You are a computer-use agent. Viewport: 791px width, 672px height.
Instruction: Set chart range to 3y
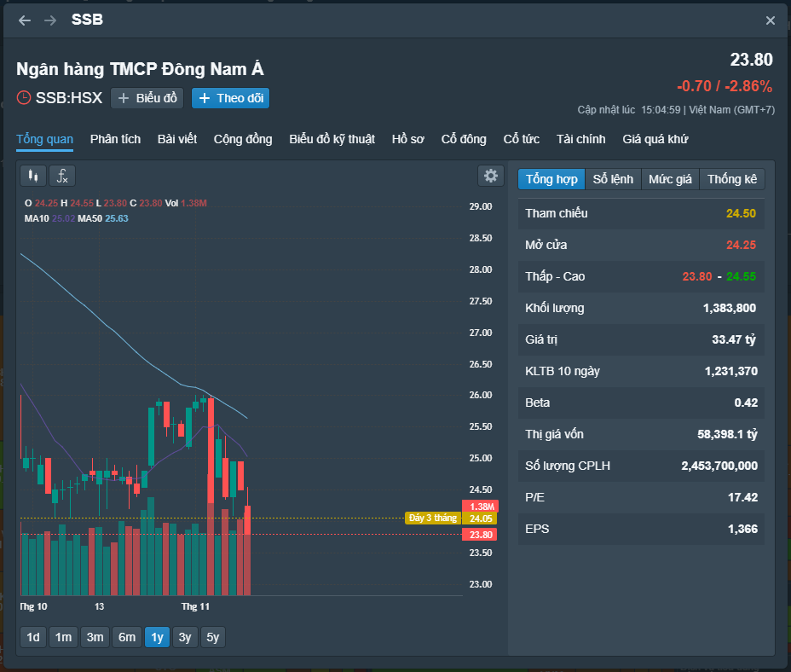pyautogui.click(x=185, y=637)
